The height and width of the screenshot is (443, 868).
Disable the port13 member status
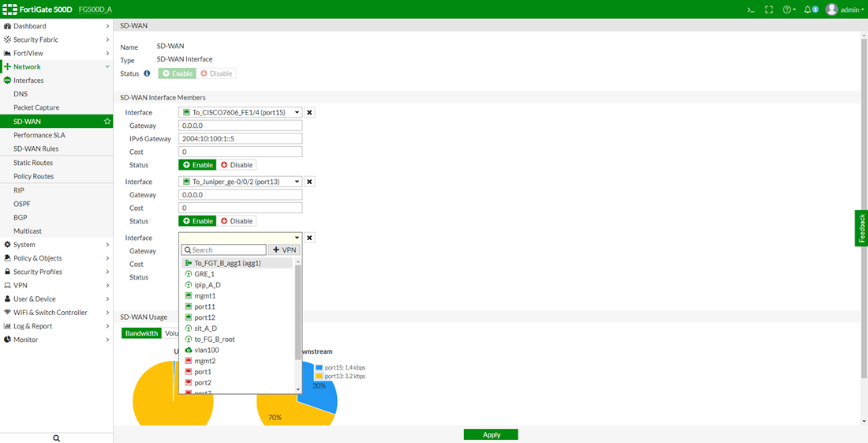237,221
